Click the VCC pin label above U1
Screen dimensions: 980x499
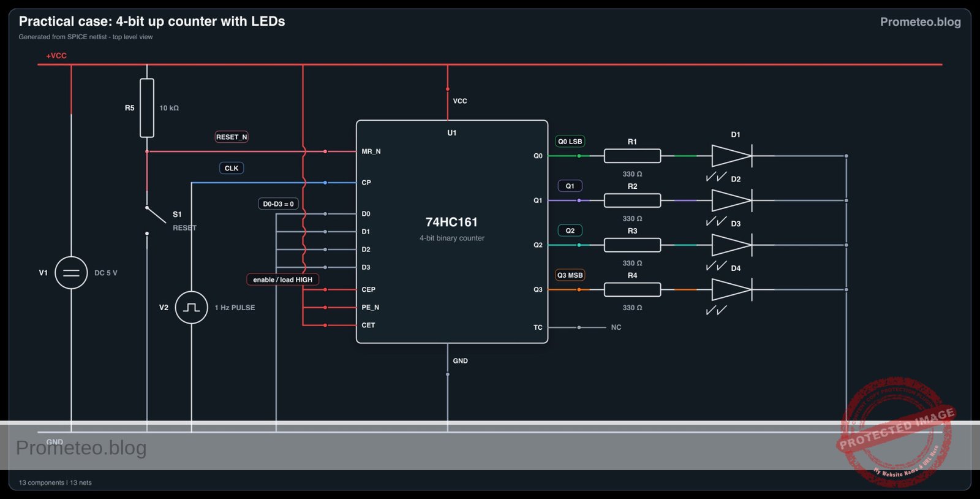point(460,101)
